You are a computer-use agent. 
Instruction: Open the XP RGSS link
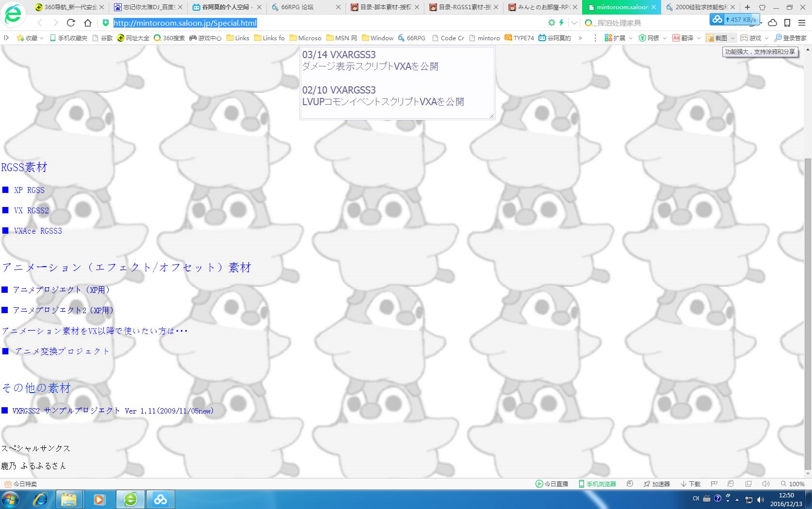click(29, 190)
